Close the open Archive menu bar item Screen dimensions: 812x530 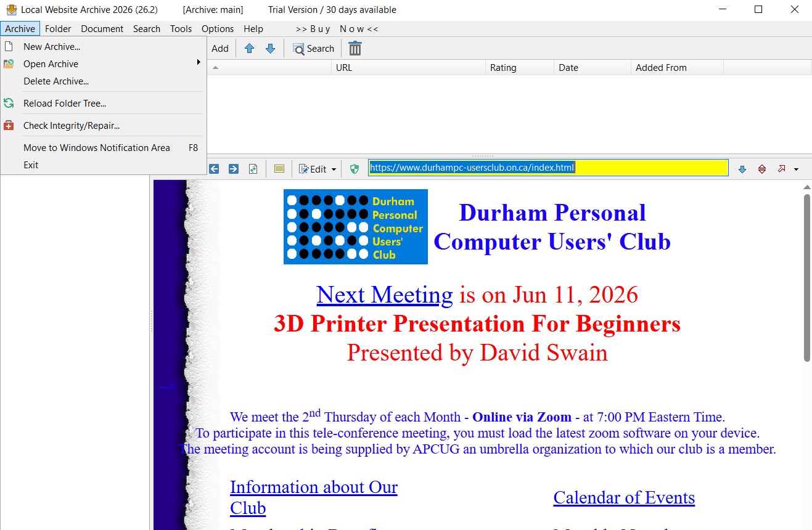[20, 29]
